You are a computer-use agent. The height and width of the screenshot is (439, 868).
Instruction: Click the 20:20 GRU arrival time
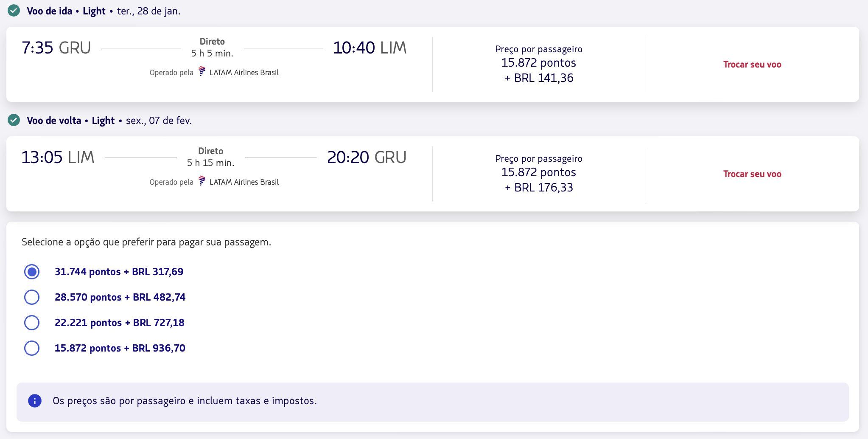point(367,158)
